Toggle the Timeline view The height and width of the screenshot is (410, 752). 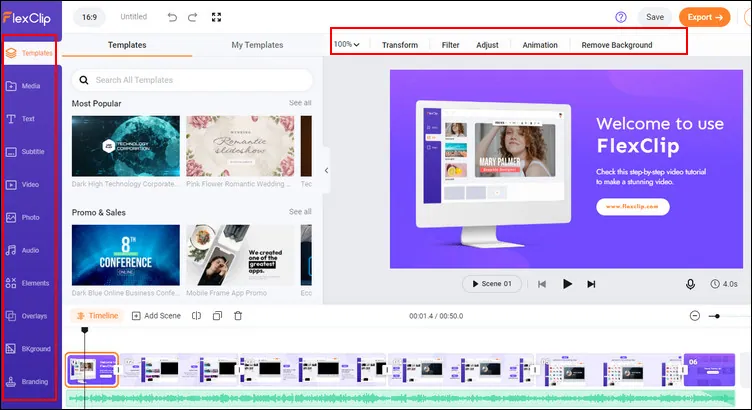(97, 316)
